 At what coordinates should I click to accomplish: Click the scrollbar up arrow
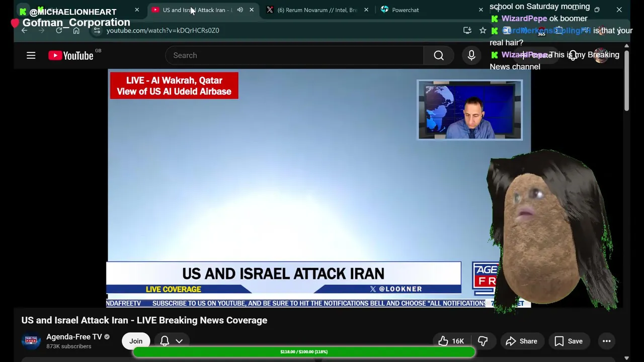click(626, 46)
